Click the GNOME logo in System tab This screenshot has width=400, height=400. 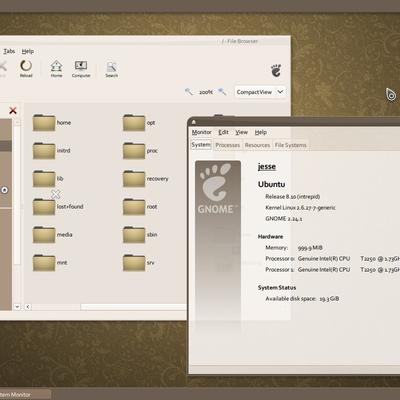pos(218,189)
